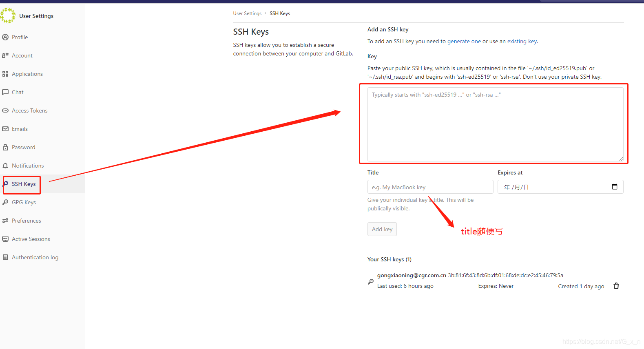This screenshot has height=349, width=644.
Task: Follow the 'generate one' link
Action: [464, 41]
